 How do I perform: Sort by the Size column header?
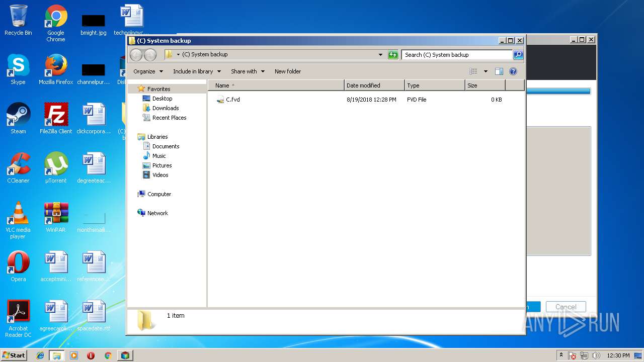point(485,85)
